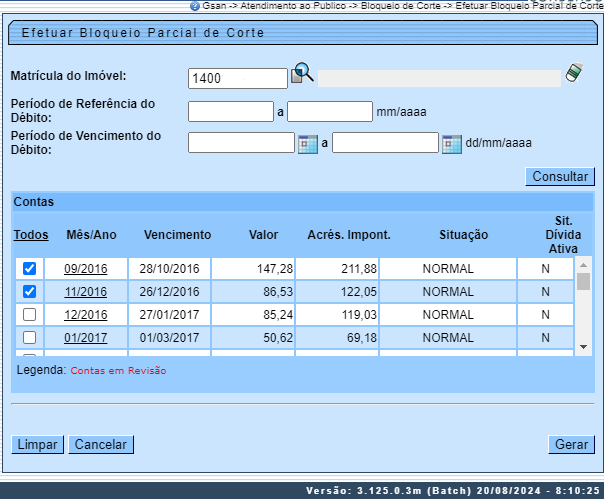The width and height of the screenshot is (604, 499).
Task: Uncheck the 11/2016 bill checkbox
Action: coord(29,292)
